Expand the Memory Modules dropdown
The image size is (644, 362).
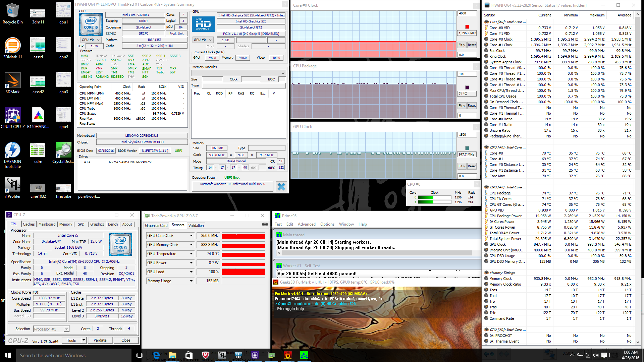coord(238,73)
